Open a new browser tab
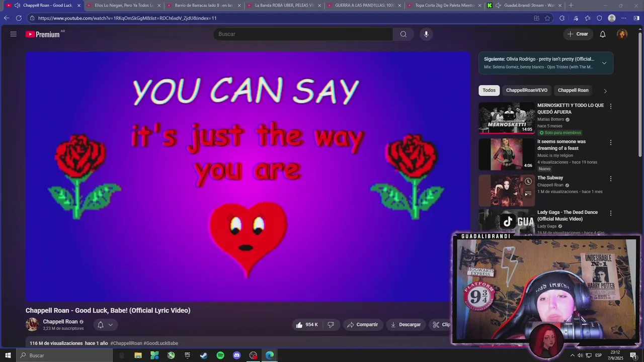This screenshot has width=644, height=362. click(571, 6)
